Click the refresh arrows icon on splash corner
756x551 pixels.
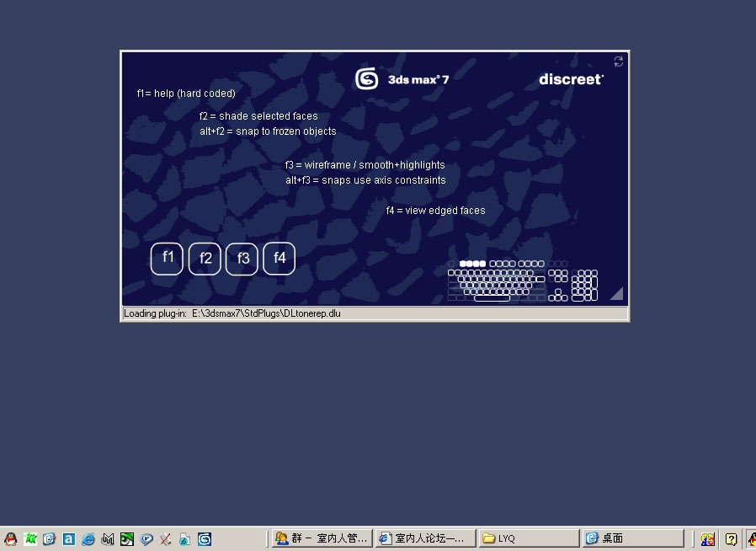click(x=619, y=62)
